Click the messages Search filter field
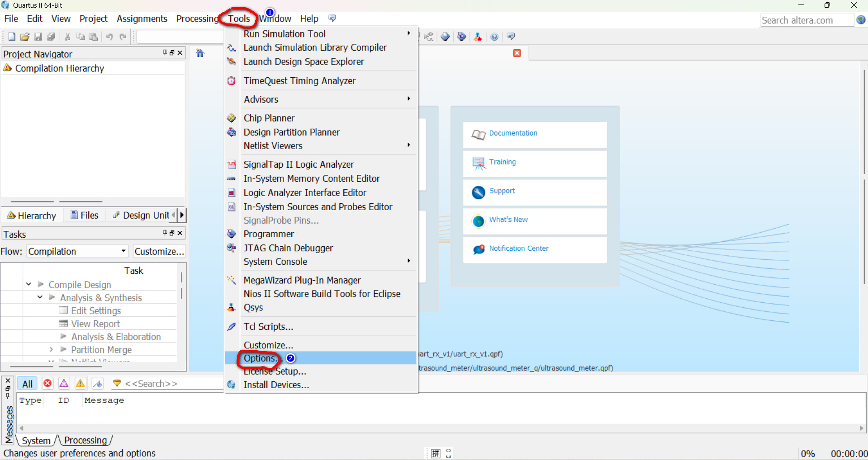 click(167, 384)
